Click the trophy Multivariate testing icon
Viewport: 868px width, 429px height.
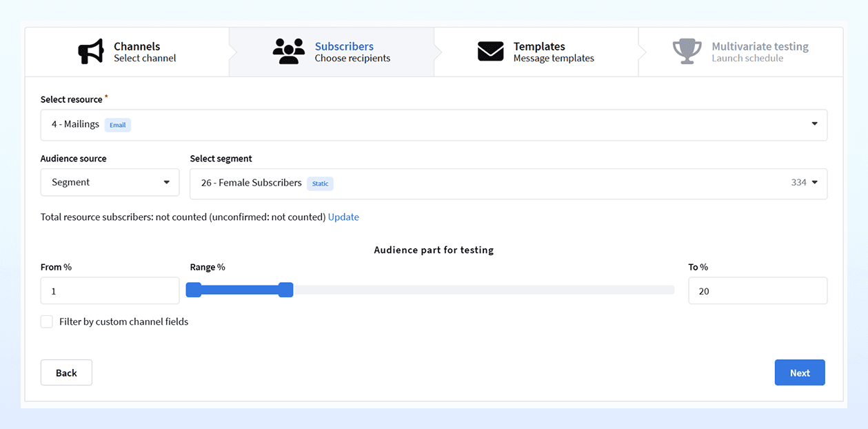(x=687, y=52)
